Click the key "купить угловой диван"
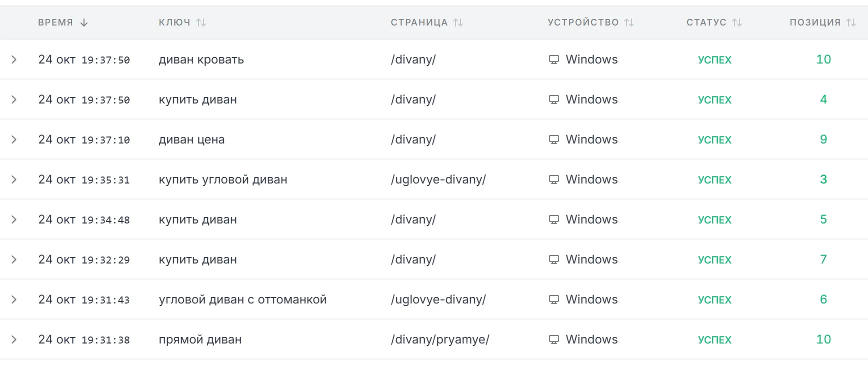Image resolution: width=868 pixels, height=372 pixels. pyautogui.click(x=223, y=179)
